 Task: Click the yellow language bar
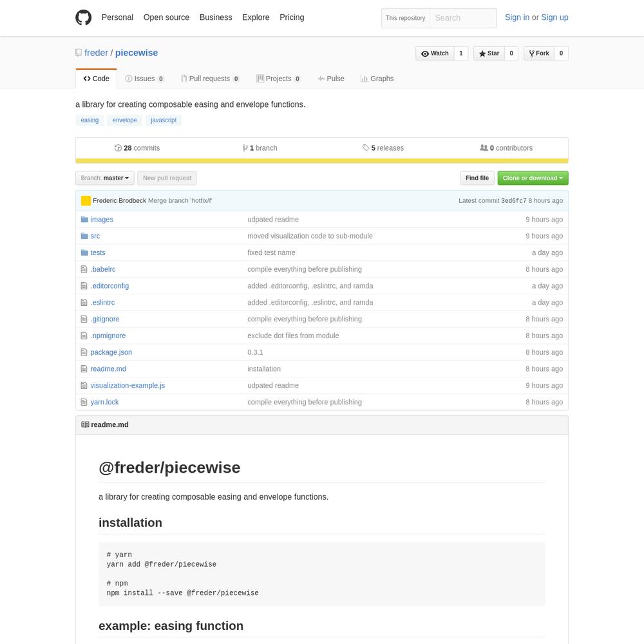[x=322, y=161]
